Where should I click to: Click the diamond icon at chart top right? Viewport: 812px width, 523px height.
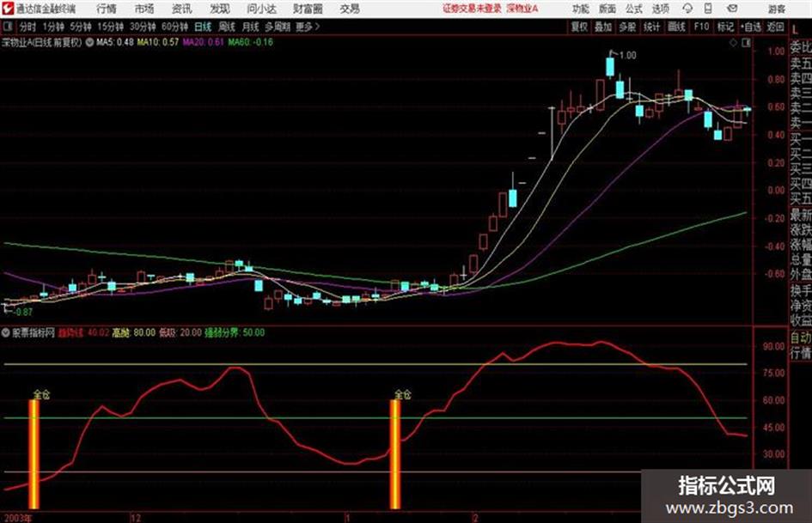click(733, 43)
